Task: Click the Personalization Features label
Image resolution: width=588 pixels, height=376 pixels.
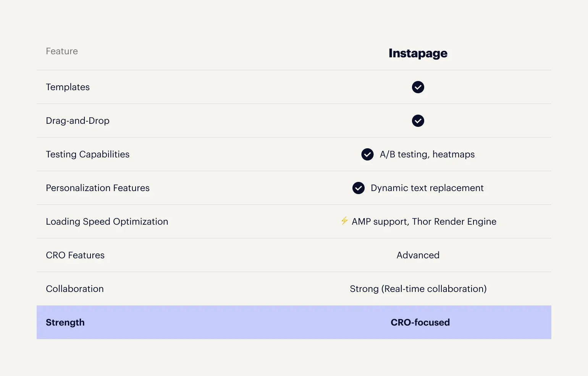Action: [98, 188]
